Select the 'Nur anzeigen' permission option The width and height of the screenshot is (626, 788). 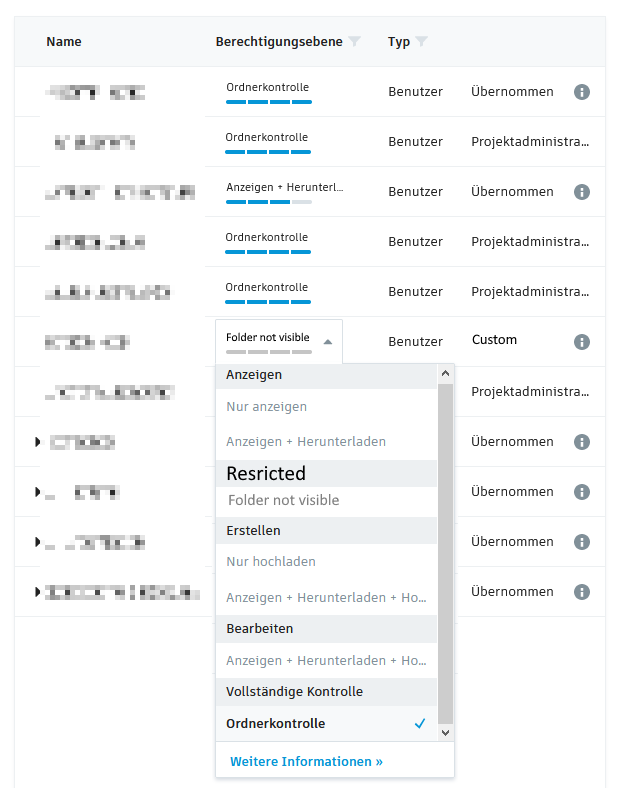point(267,407)
